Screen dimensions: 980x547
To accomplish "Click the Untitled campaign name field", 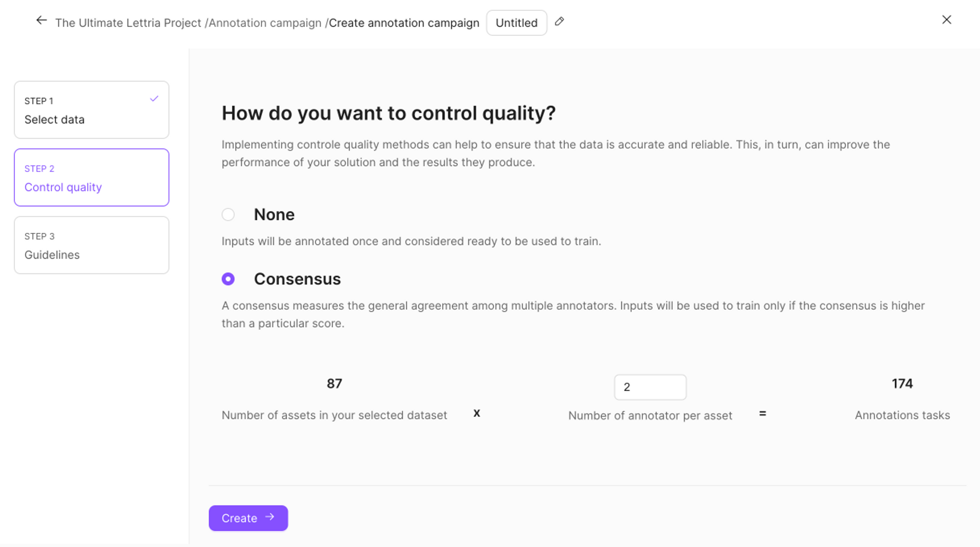I will coord(516,23).
